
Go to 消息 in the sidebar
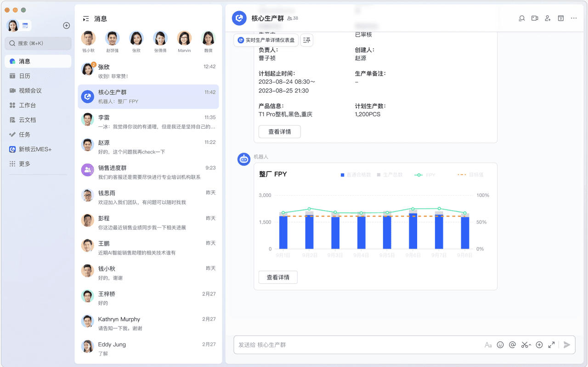coord(38,61)
